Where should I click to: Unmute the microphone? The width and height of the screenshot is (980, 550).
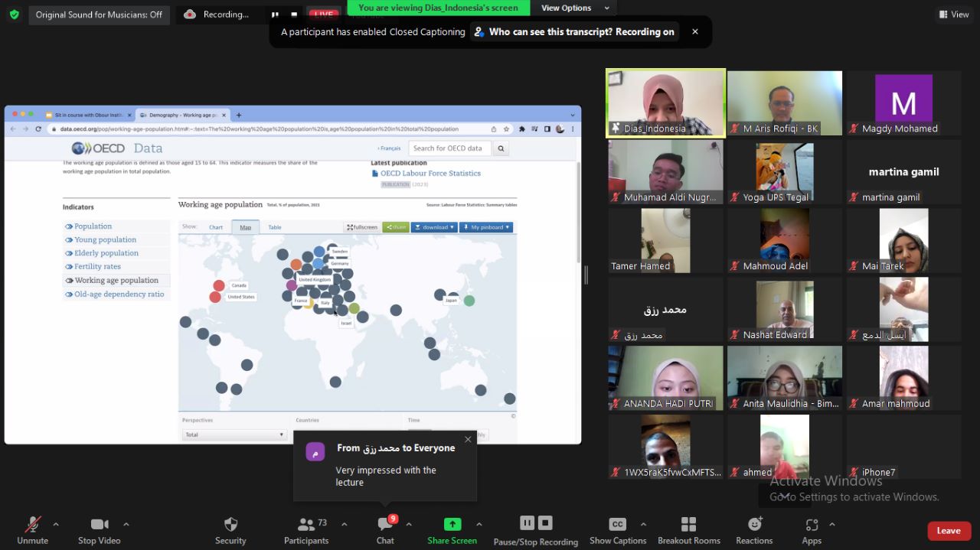tap(32, 530)
